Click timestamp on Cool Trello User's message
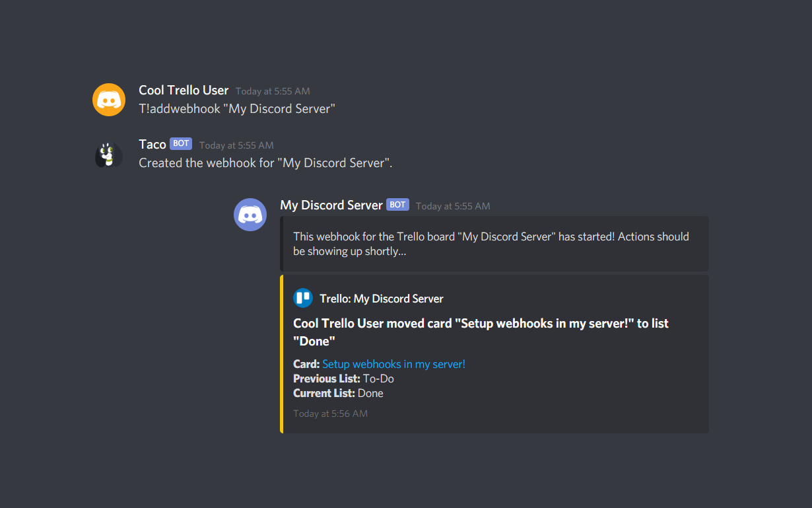Screen dimensions: 812x508 (x=273, y=91)
